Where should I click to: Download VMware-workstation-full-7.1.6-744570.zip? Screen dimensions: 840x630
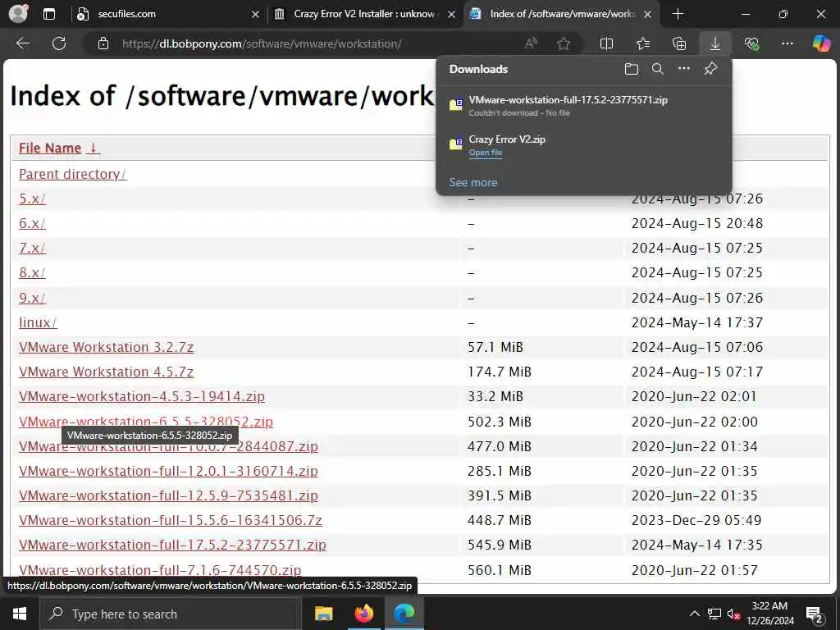160,570
